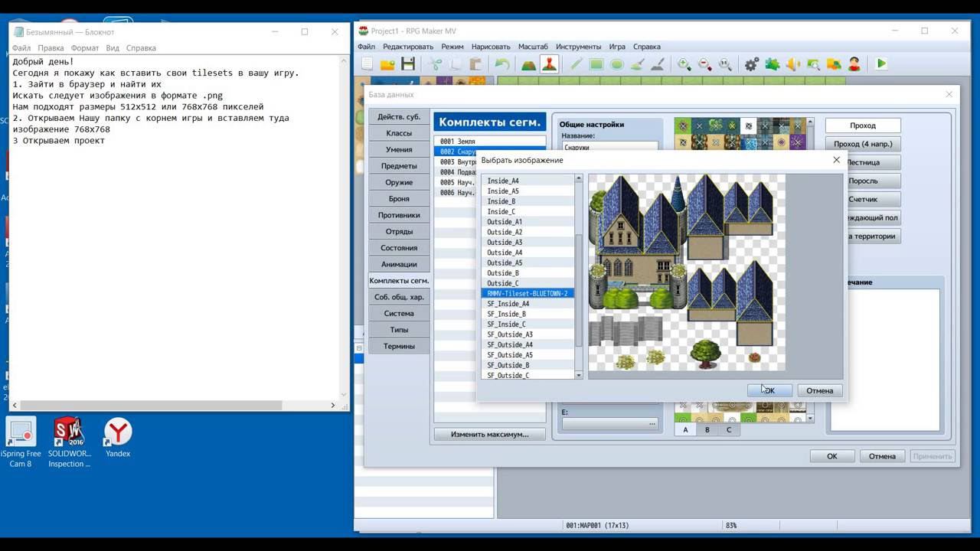Click the Название input field
The height and width of the screenshot is (551, 980).
coord(610,147)
